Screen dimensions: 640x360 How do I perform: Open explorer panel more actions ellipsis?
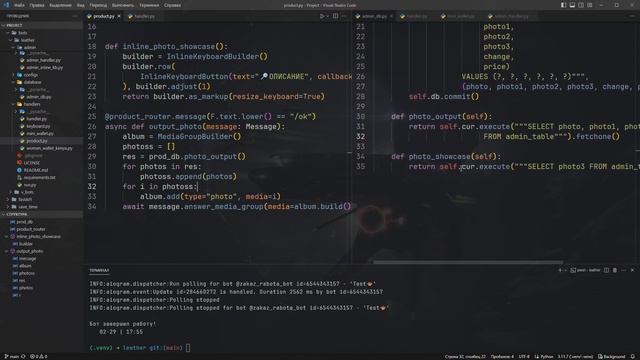click(x=75, y=16)
